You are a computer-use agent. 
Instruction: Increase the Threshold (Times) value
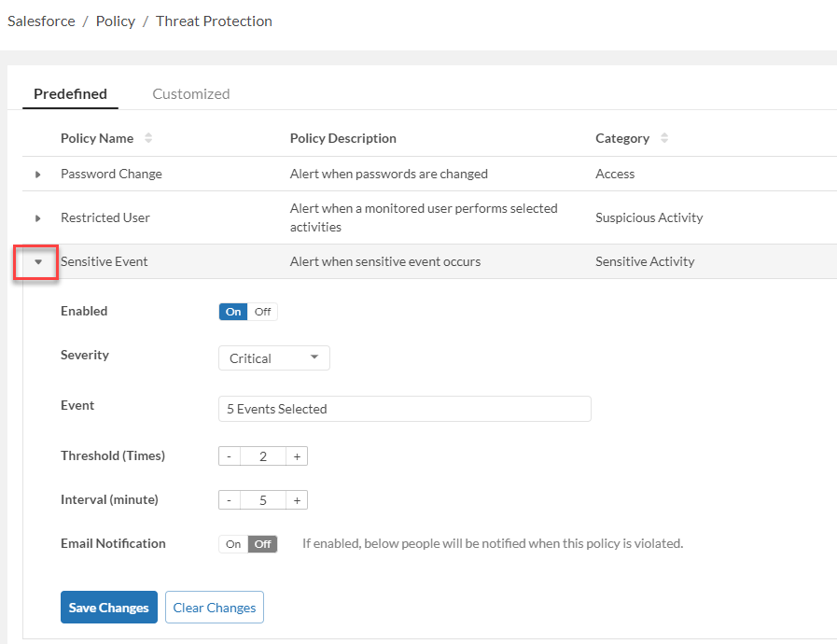click(297, 456)
